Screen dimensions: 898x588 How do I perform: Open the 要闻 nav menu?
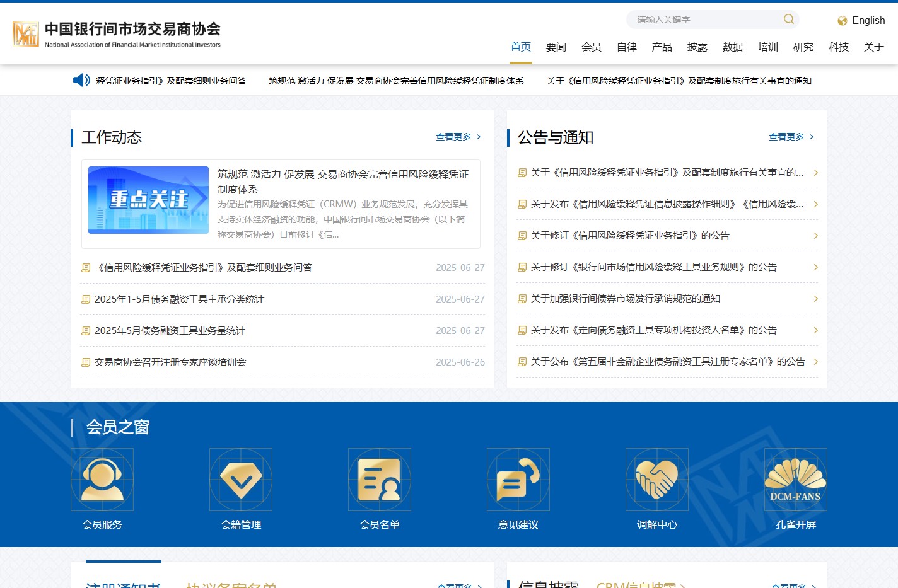click(556, 47)
